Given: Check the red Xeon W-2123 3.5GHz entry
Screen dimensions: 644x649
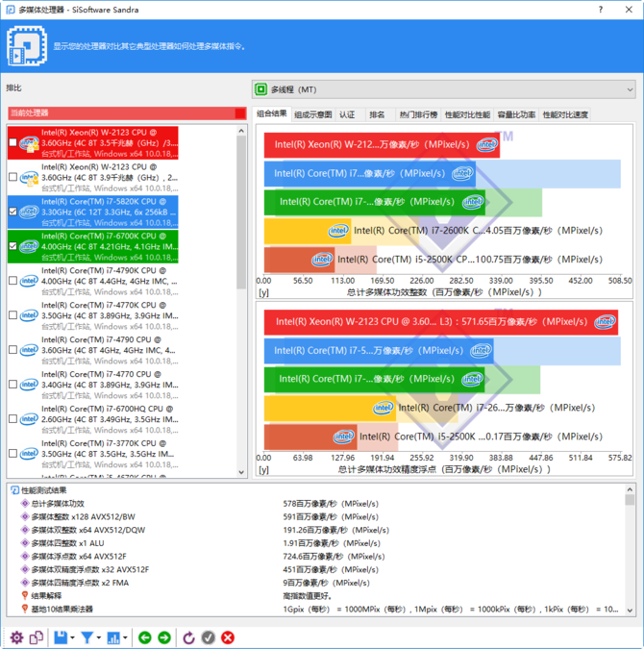Looking at the screenshot, I should pos(12,142).
